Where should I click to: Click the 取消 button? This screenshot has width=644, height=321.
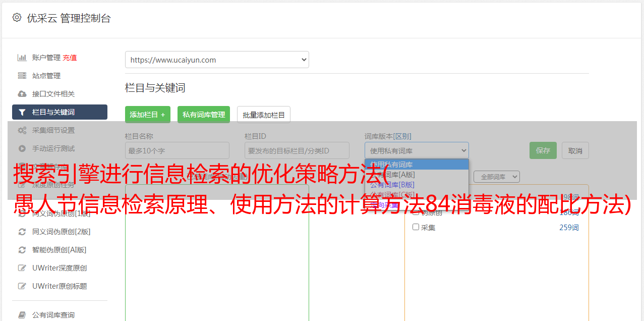(x=575, y=150)
